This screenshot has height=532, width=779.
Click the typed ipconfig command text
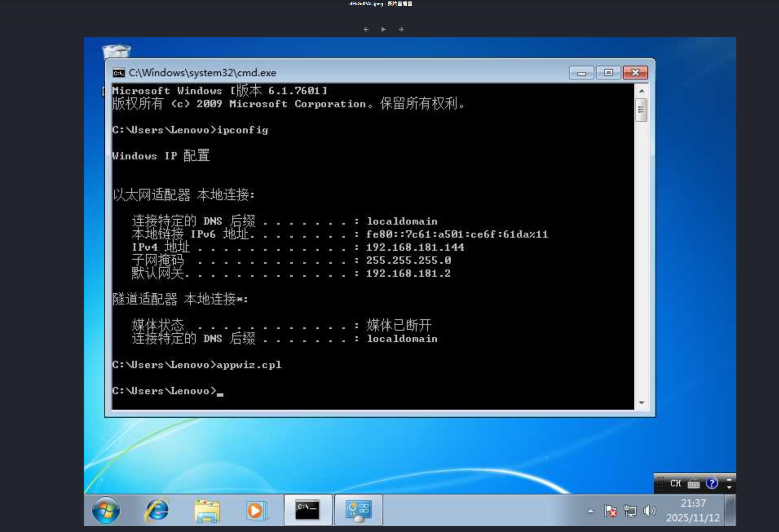[243, 130]
